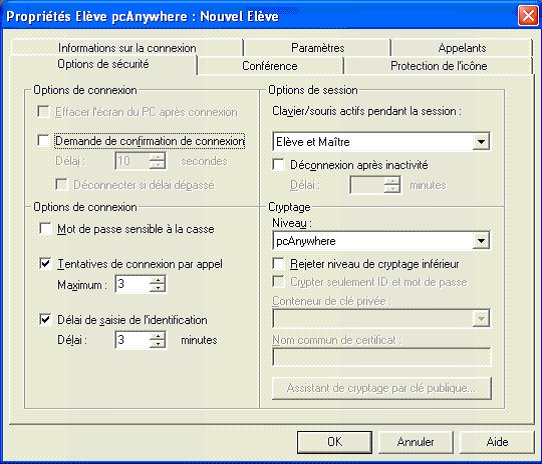
Task: Decrease the Maximum connection attempts spinner
Action: click(157, 288)
